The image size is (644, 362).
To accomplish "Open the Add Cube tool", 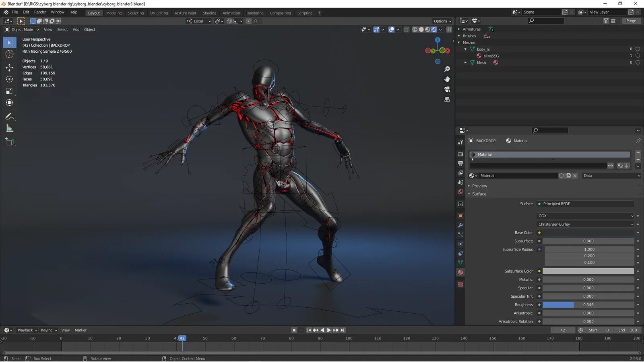I will click(x=9, y=141).
